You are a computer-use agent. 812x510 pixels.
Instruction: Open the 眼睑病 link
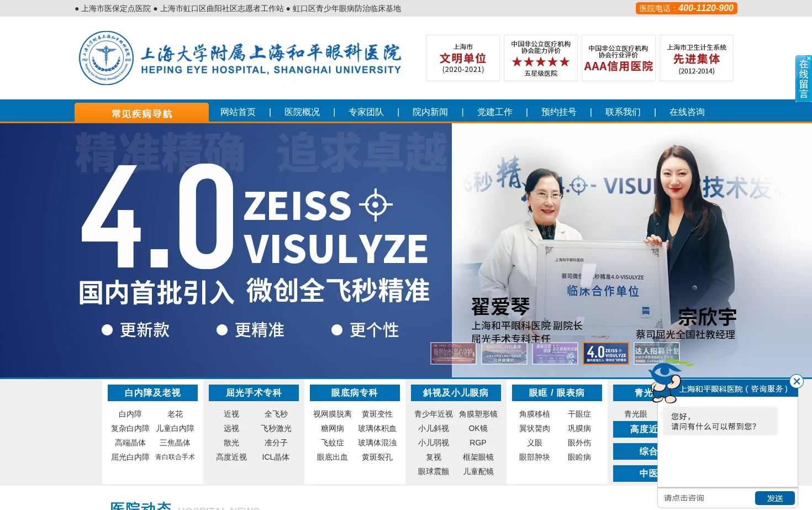(579, 457)
